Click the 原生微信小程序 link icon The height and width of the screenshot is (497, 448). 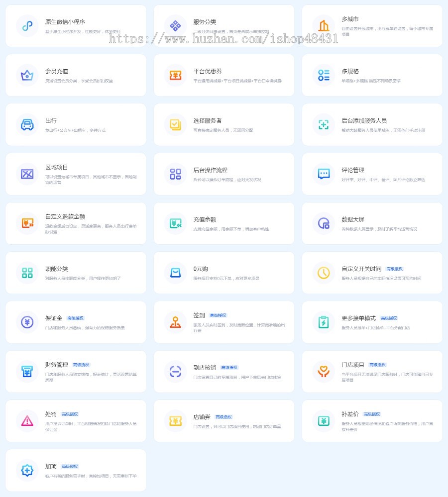[x=27, y=26]
